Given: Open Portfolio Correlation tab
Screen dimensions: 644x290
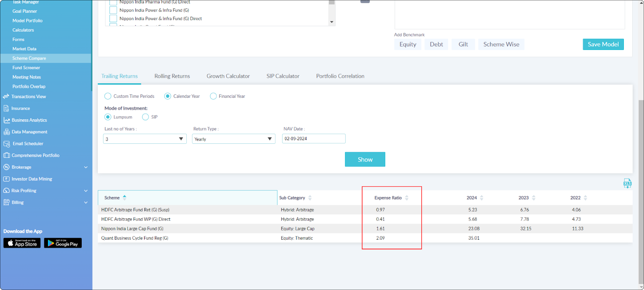Looking at the screenshot, I should pos(340,76).
